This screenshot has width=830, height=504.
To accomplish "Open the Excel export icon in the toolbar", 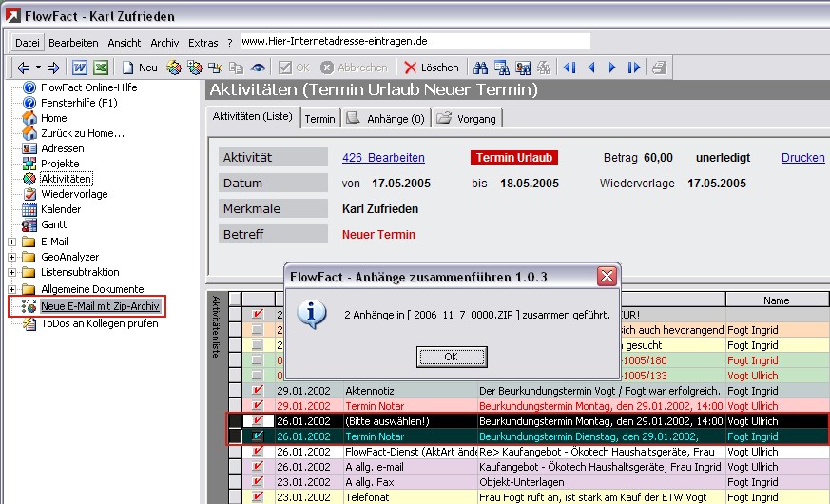I will pyautogui.click(x=101, y=68).
